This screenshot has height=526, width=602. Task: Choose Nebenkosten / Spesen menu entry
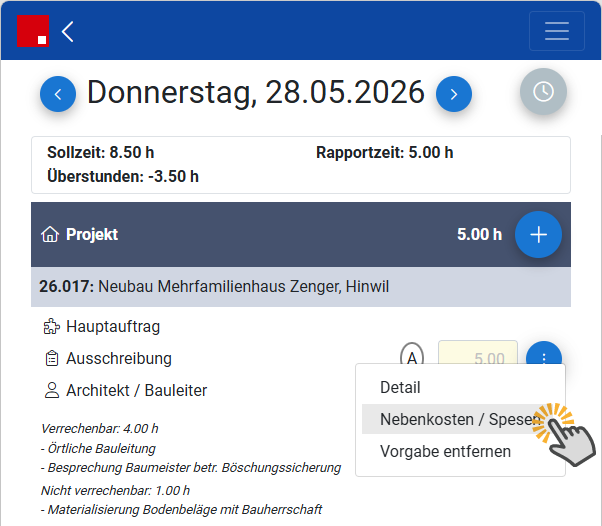[460, 419]
